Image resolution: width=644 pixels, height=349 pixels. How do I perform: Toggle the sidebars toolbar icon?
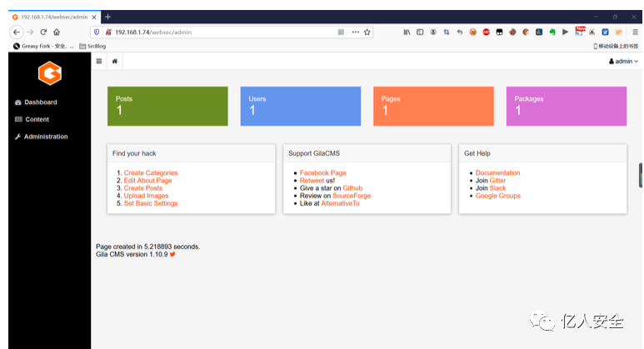coord(420,32)
